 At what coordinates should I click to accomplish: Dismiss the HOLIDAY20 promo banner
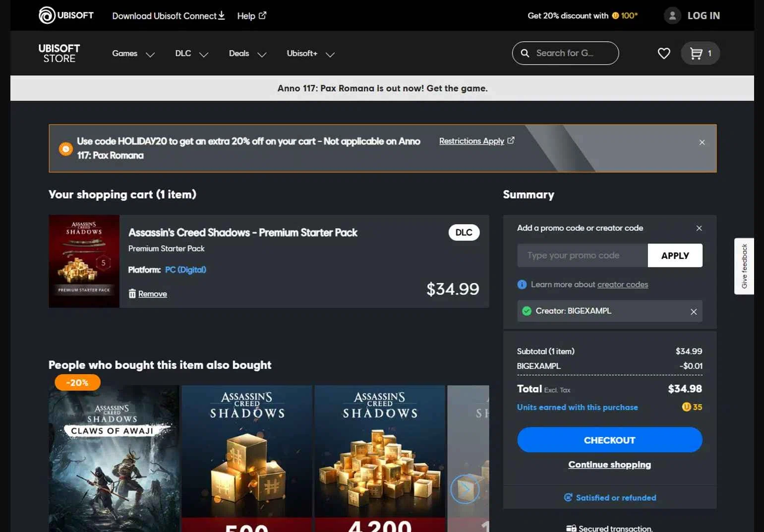coord(702,142)
